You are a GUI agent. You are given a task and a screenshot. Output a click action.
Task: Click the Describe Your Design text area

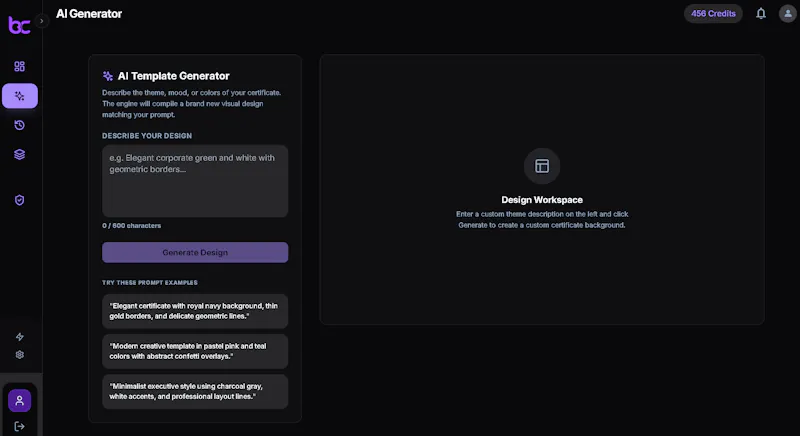click(195, 181)
